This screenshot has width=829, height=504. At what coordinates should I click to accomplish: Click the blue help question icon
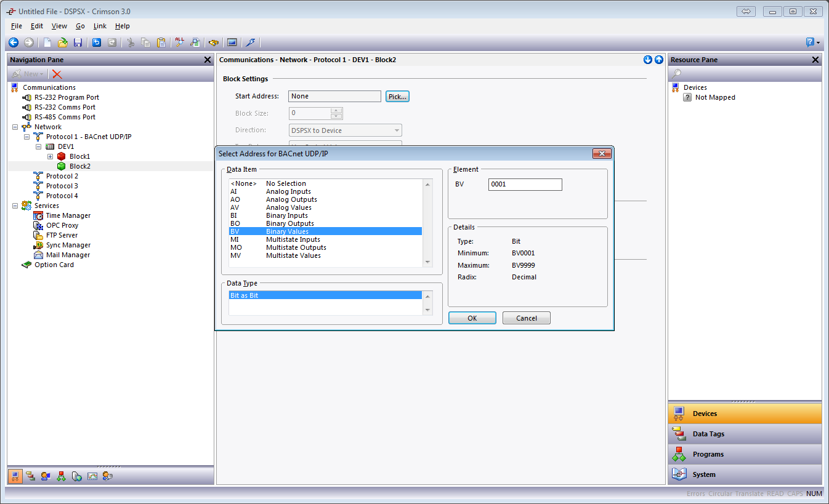tap(811, 42)
